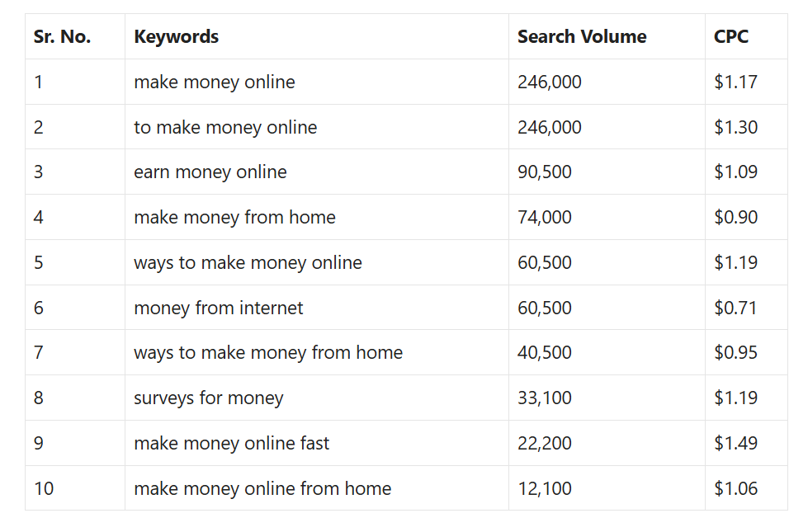Select 'ways to make money from home'
This screenshot has width=808, height=532.
click(x=268, y=353)
